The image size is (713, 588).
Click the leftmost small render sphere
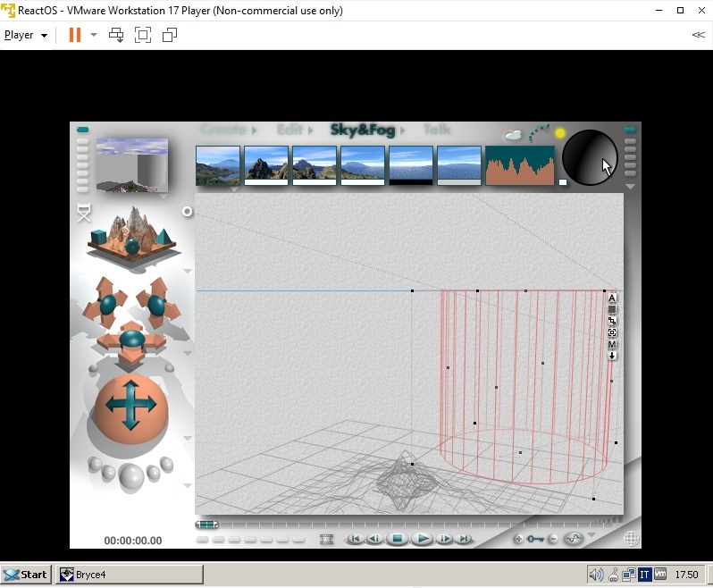95,465
